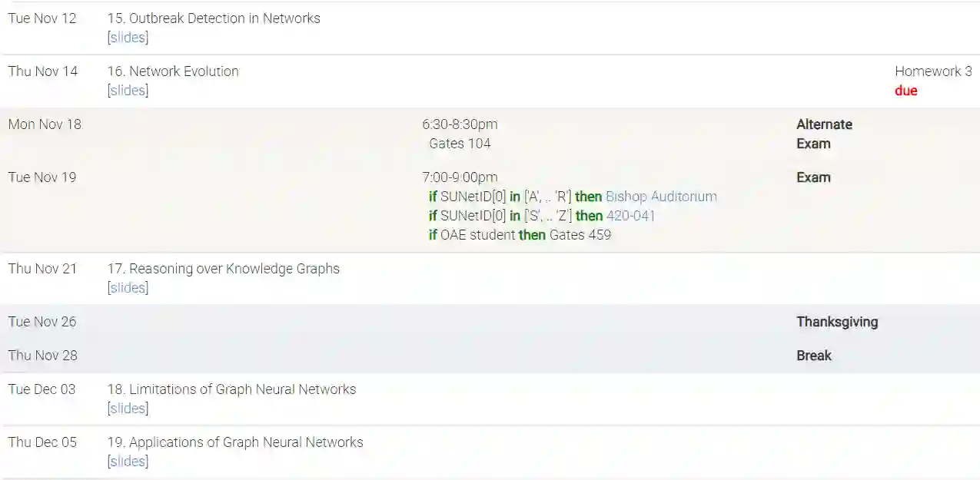Click the 18. Limitations of Graph Neural Networks title
The height and width of the screenshot is (480, 980).
[231, 389]
